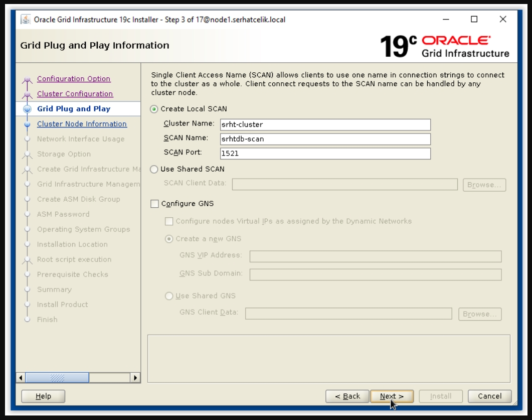Click the Cluster Name input field

325,124
